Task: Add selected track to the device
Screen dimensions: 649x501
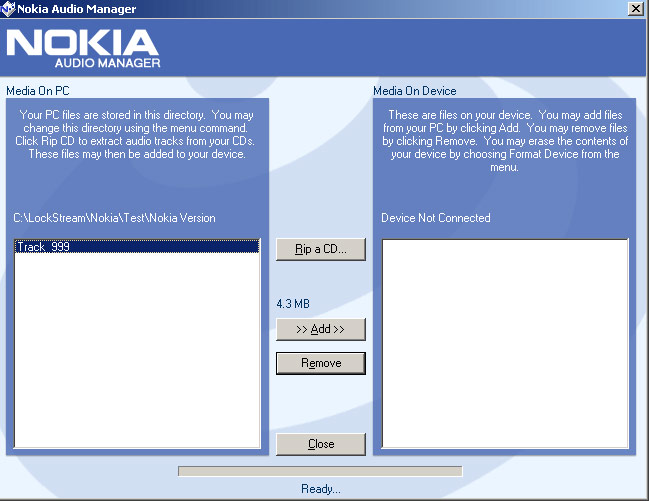Action: pyautogui.click(x=321, y=329)
